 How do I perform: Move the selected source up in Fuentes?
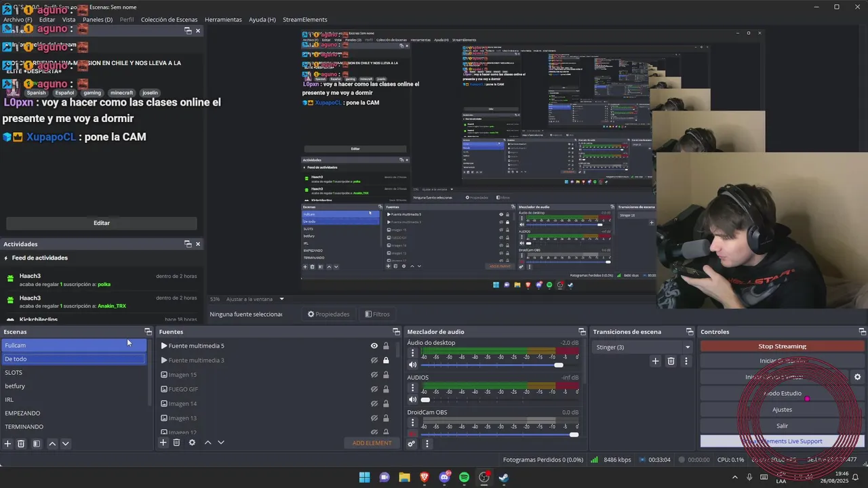click(208, 443)
